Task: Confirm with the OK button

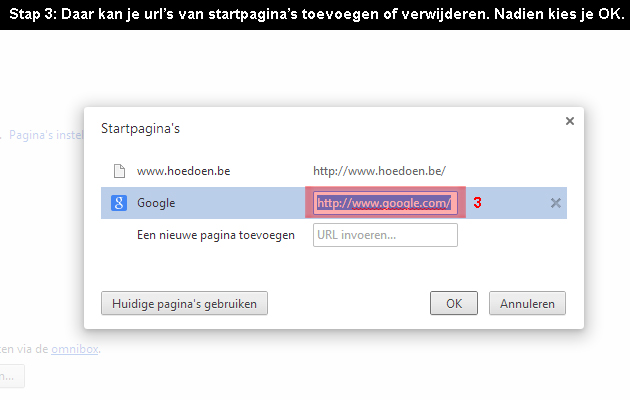Action: click(x=454, y=303)
